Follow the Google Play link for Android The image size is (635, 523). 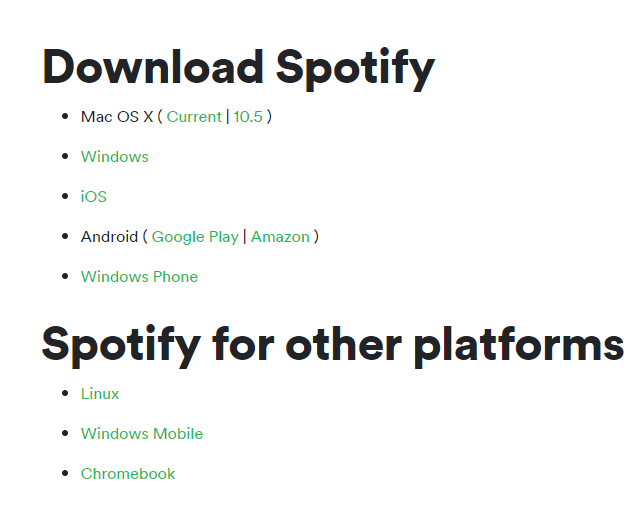(195, 237)
